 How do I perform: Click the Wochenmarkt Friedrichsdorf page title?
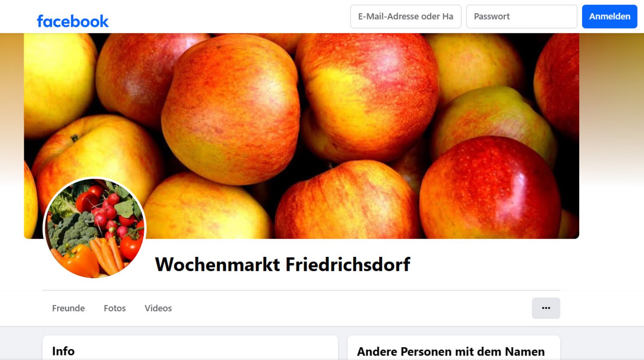pyautogui.click(x=283, y=265)
